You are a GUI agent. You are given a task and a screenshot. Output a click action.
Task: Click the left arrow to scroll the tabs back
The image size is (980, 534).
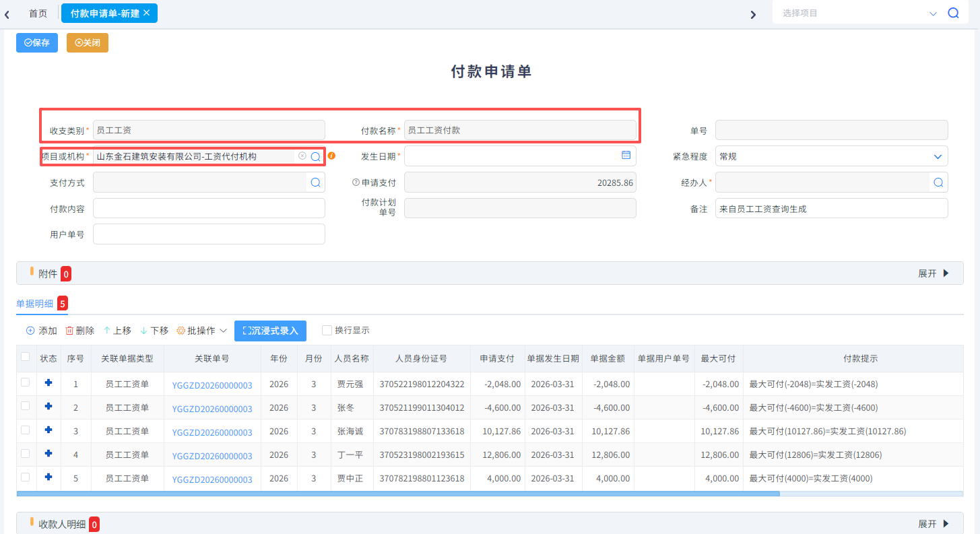pos(7,14)
